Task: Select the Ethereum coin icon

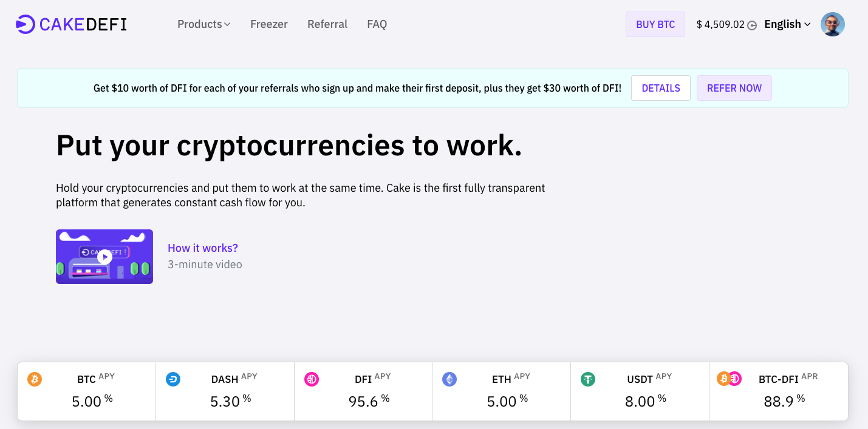Action: 449,379
